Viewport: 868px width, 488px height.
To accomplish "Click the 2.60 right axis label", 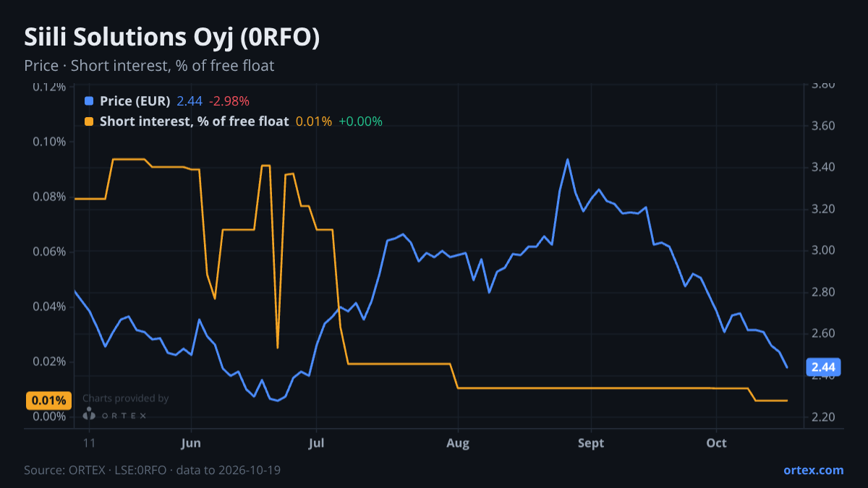I will tap(824, 333).
